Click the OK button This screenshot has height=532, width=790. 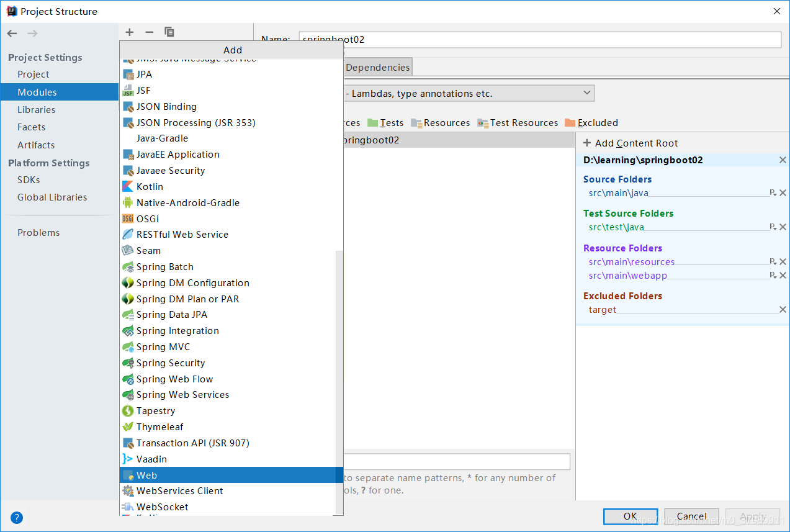coord(631,516)
